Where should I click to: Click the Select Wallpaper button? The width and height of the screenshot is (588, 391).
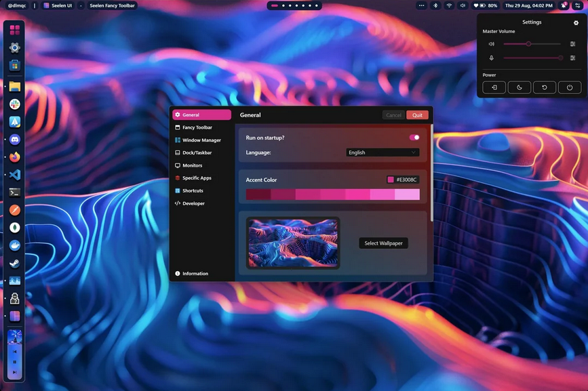pyautogui.click(x=383, y=243)
